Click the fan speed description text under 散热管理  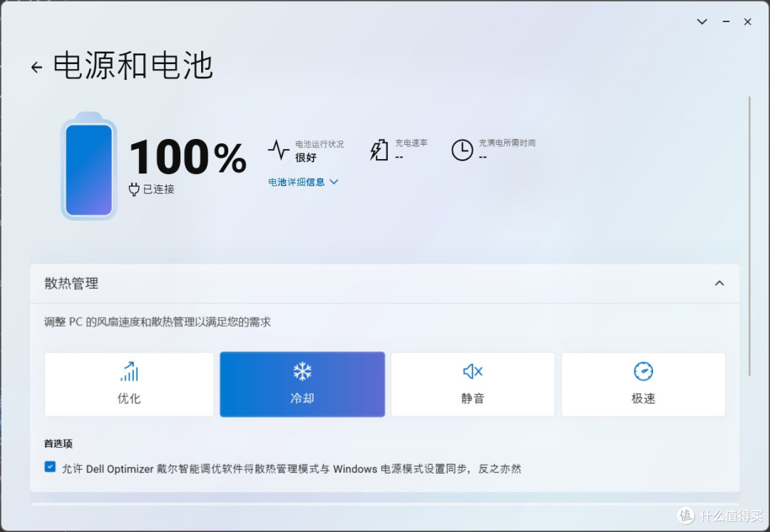coord(158,322)
